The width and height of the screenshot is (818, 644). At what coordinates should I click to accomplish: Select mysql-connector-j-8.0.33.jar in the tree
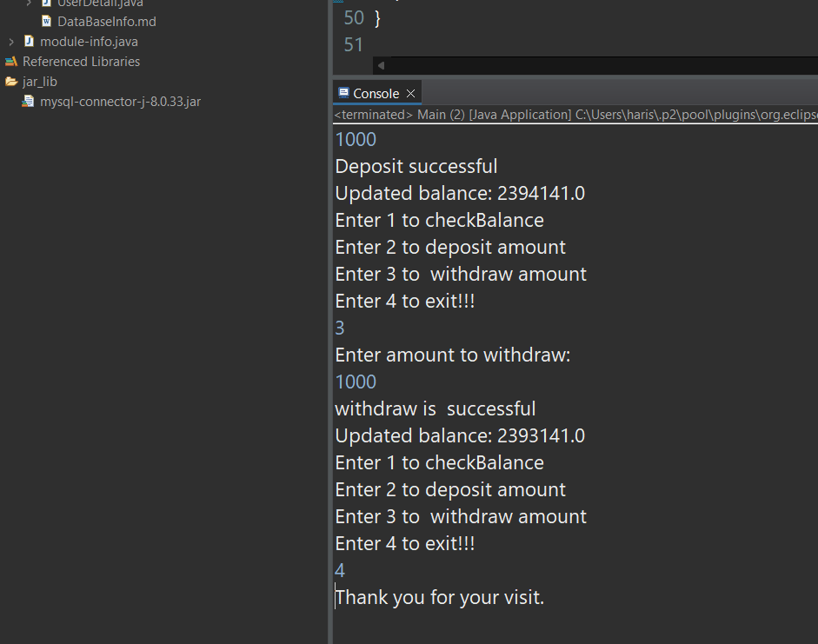120,102
